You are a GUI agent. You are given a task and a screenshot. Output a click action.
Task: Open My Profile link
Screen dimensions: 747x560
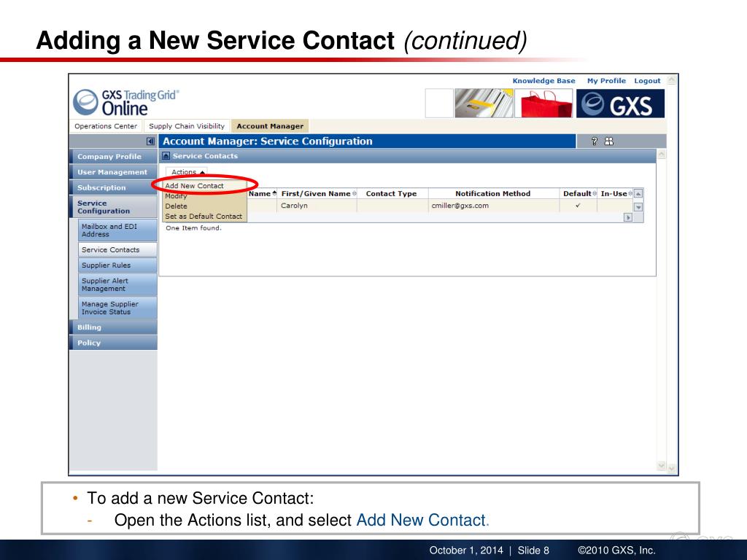(606, 81)
